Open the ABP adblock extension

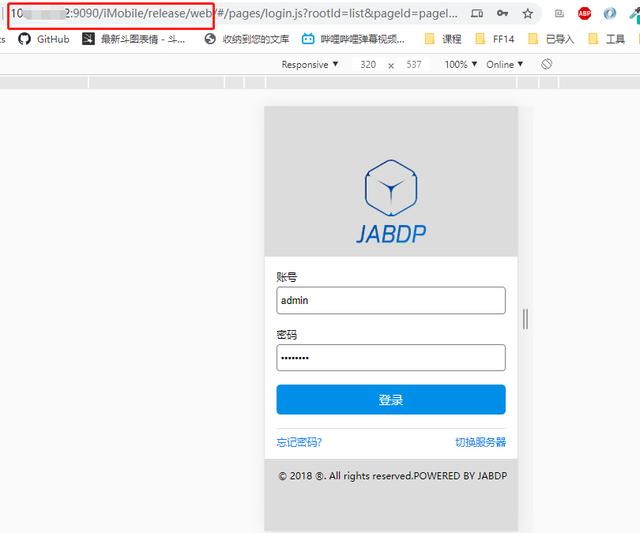[x=584, y=13]
